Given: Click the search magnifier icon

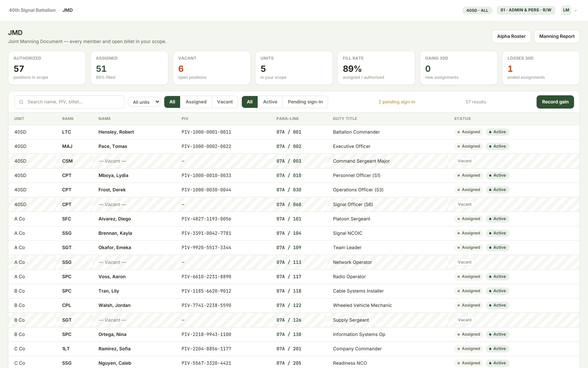Looking at the screenshot, I should click(x=21, y=102).
